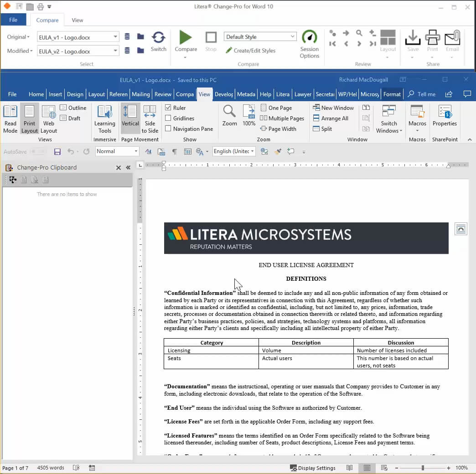This screenshot has height=474, width=476.
Task: Open the Litera ribbon tab
Action: coord(283,94)
